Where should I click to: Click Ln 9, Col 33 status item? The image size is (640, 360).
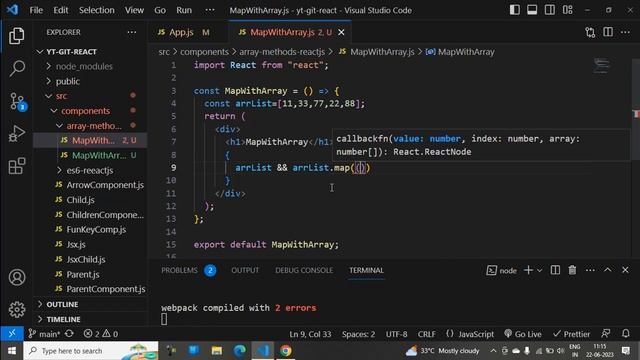310,334
